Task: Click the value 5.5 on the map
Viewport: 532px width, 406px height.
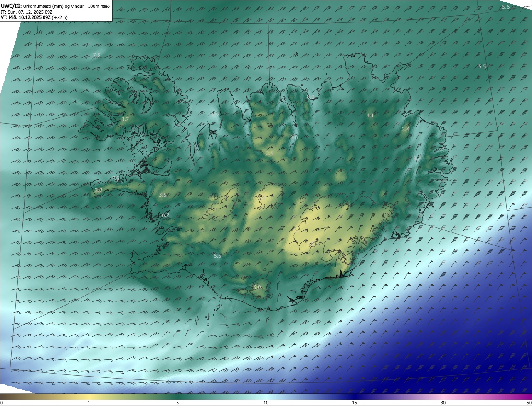Action: 482,66
